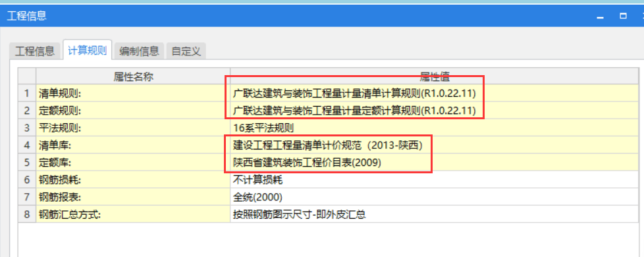The height and width of the screenshot is (257, 644).
Task: Go to the 自定义 tab
Action: pyautogui.click(x=186, y=51)
